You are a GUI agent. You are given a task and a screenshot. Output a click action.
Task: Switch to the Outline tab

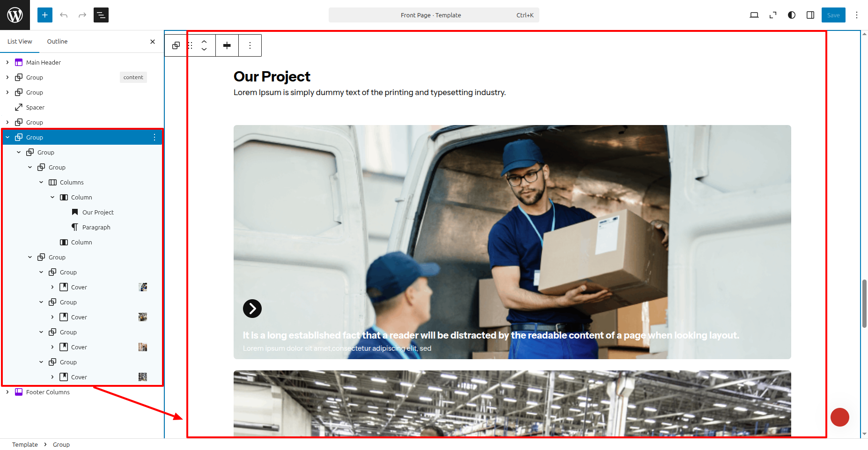[x=57, y=41]
